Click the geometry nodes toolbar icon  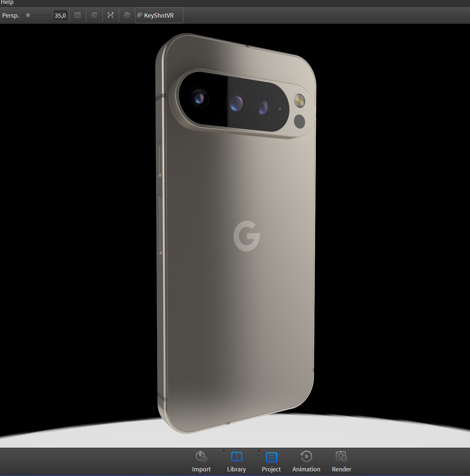[111, 15]
